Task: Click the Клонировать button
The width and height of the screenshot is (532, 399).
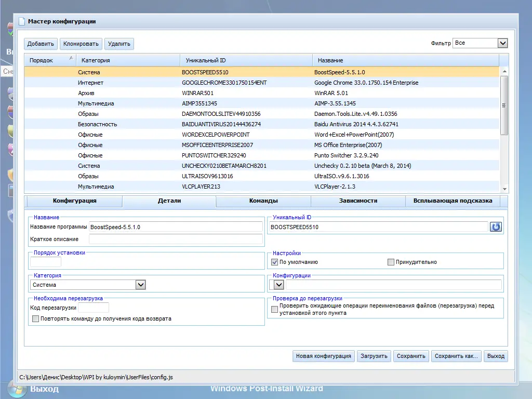Action: coord(81,44)
